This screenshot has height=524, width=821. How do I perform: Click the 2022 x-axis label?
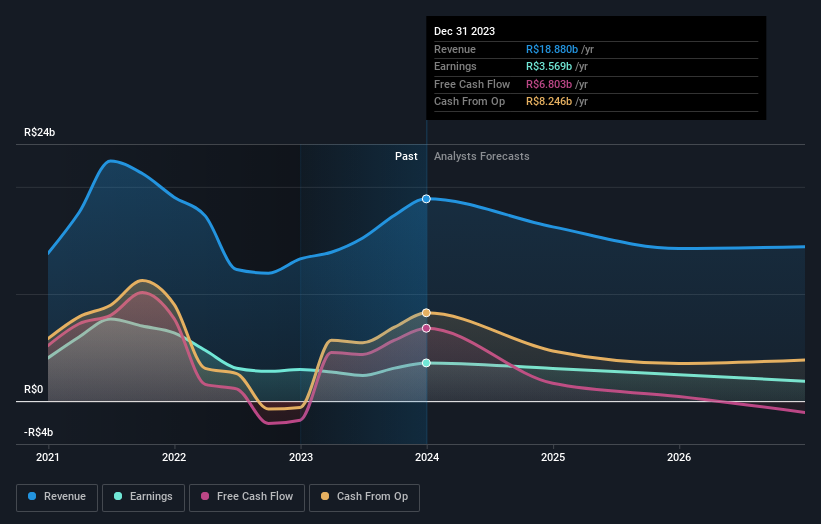[x=174, y=458]
